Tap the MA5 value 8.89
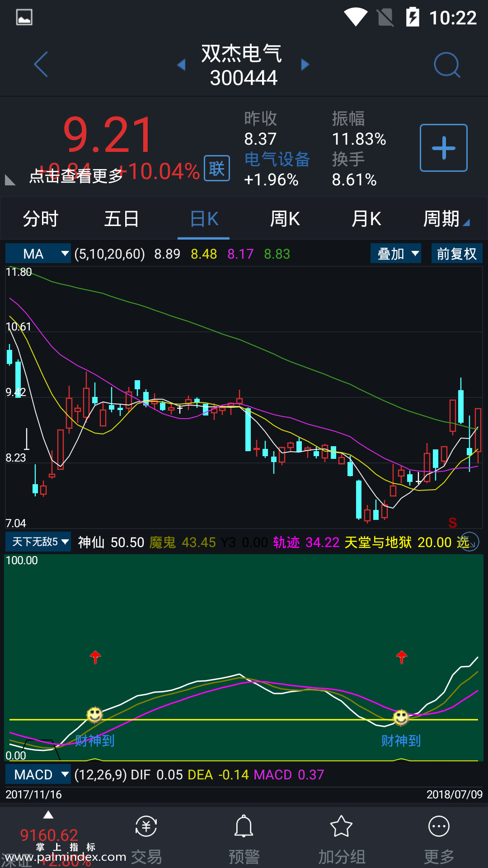This screenshot has height=868, width=488. (167, 254)
